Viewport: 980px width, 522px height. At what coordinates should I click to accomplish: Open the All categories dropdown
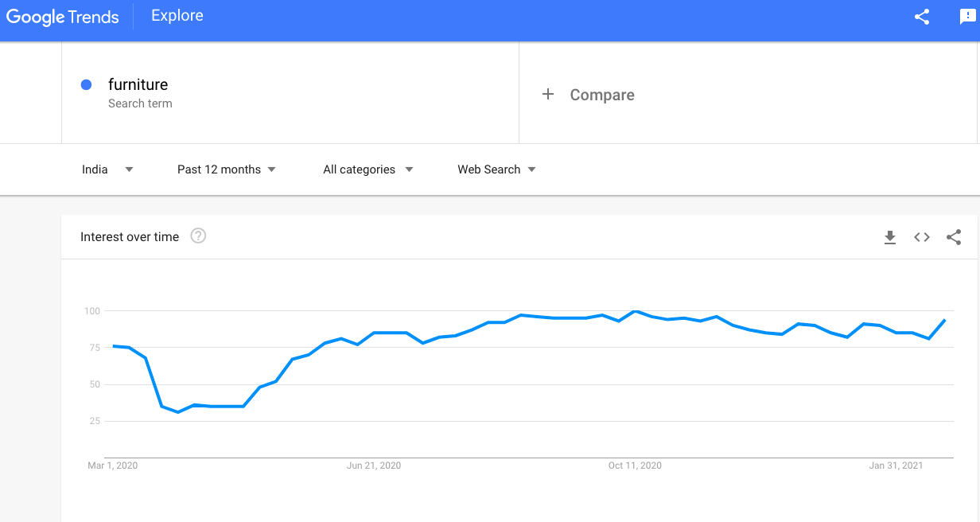tap(367, 169)
